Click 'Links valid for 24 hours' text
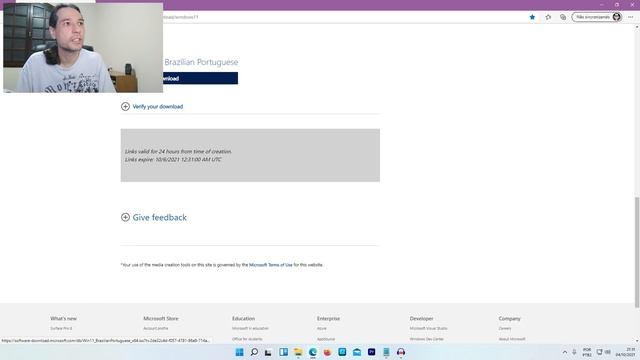The image size is (640, 360). tap(178, 151)
